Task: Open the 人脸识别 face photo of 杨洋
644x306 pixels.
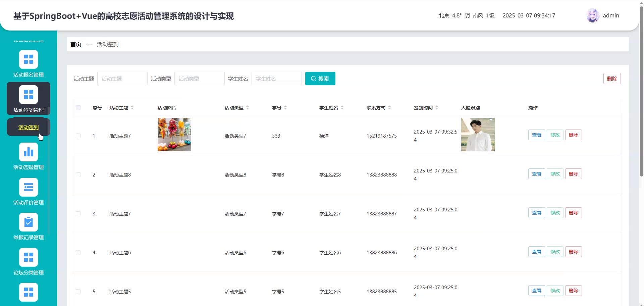Action: tap(478, 135)
